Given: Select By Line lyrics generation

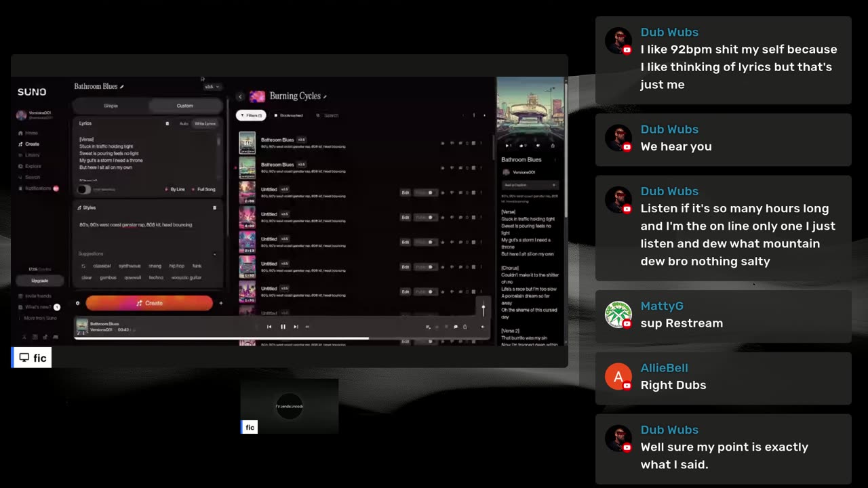Looking at the screenshot, I should pyautogui.click(x=175, y=190).
